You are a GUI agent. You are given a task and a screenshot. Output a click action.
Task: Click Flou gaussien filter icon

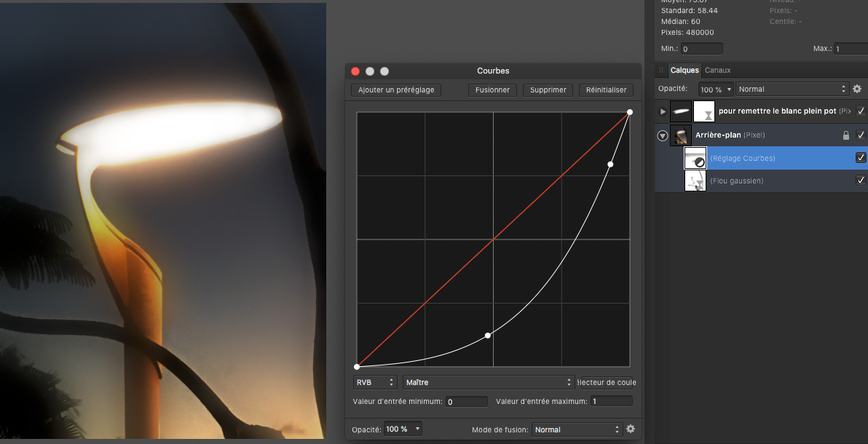(695, 181)
